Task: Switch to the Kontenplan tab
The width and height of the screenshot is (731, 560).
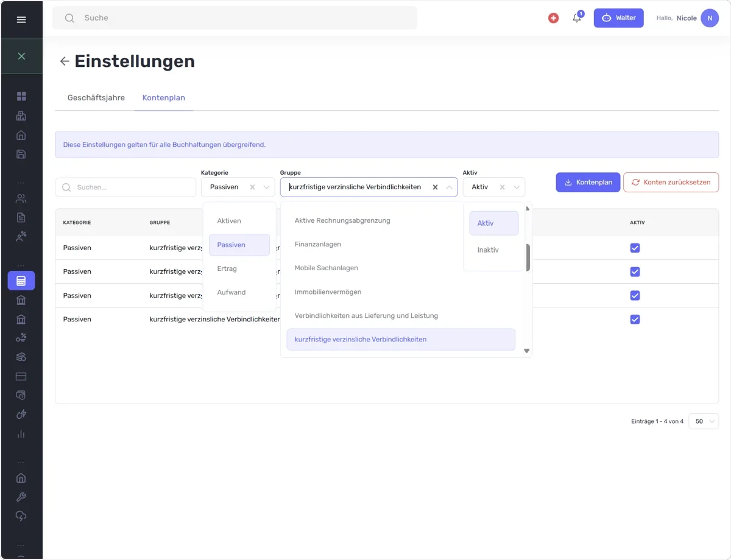Action: [x=164, y=97]
